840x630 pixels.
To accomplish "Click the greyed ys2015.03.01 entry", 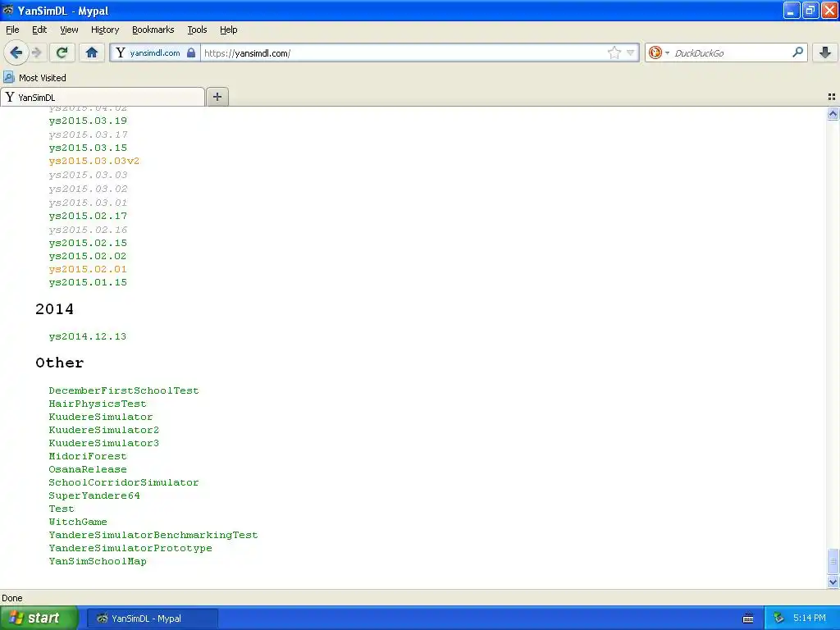I will (88, 203).
